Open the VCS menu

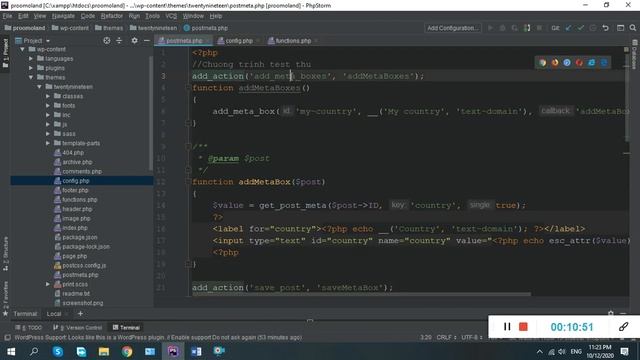click(x=171, y=16)
